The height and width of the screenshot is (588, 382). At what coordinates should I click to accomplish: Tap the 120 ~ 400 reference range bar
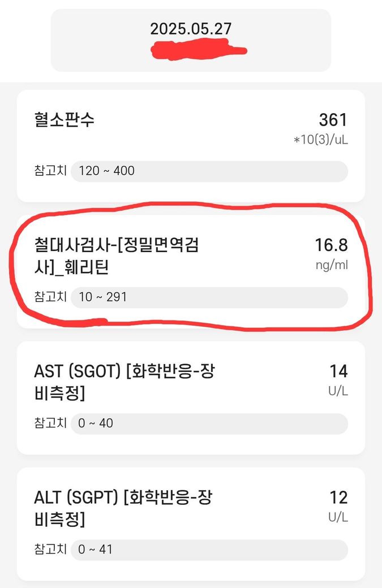(x=209, y=171)
